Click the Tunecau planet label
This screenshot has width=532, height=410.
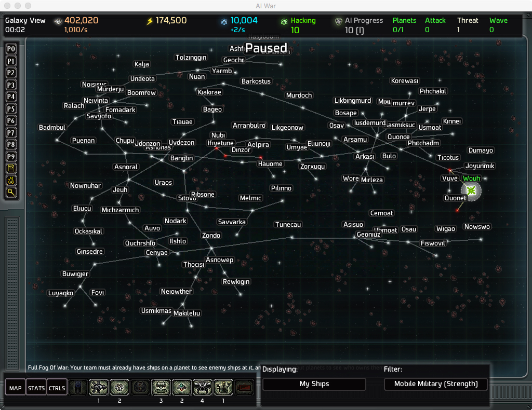tap(288, 224)
